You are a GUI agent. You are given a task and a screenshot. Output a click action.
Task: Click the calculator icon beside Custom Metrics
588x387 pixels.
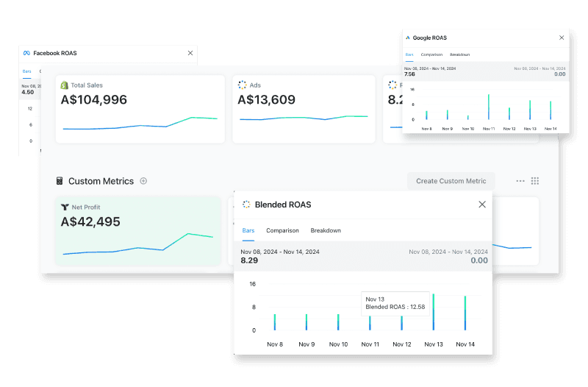60,181
